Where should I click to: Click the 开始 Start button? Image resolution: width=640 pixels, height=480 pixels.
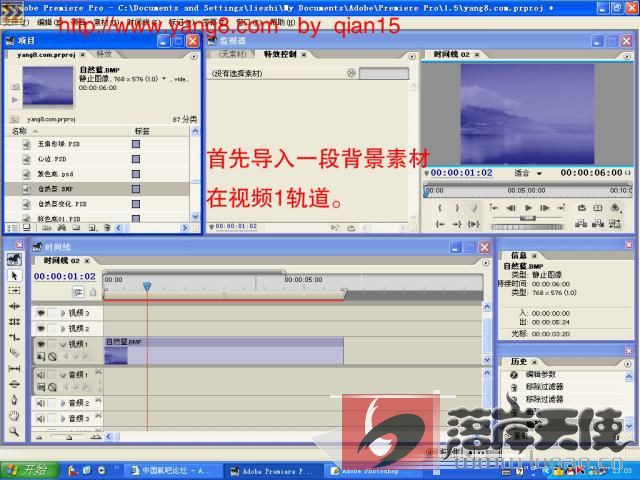click(29, 470)
